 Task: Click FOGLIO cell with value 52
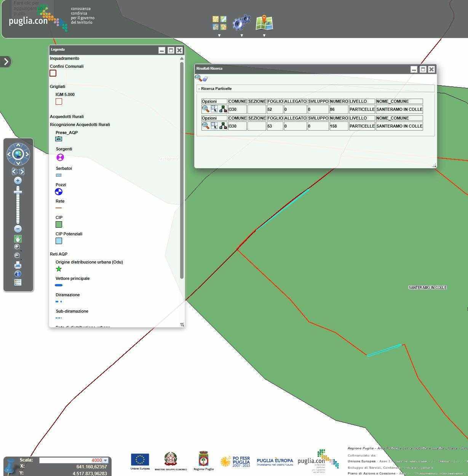coord(275,109)
